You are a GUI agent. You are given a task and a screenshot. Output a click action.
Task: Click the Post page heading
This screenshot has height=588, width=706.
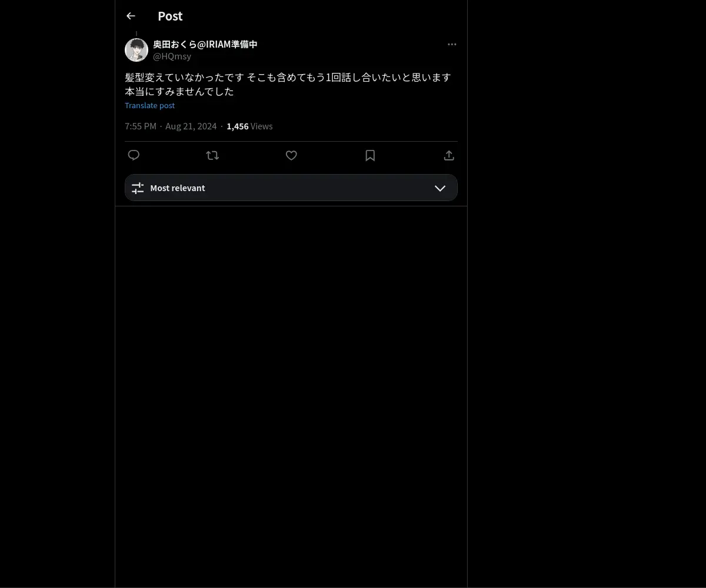pyautogui.click(x=170, y=16)
